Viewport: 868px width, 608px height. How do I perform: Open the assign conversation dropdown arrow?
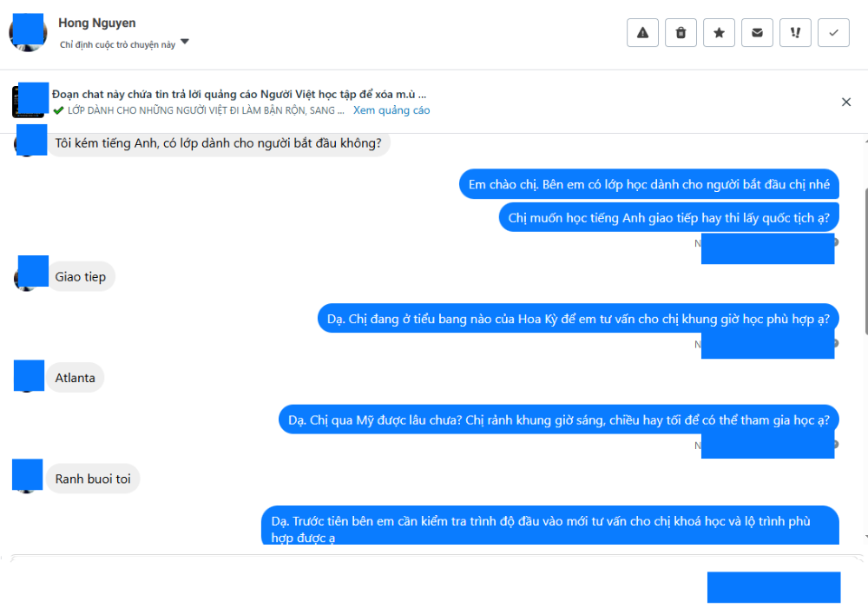185,42
